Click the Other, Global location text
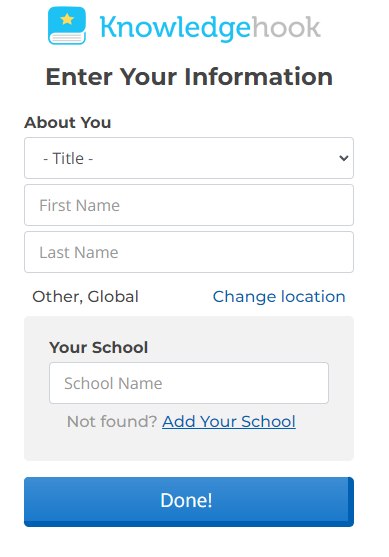 coord(85,297)
